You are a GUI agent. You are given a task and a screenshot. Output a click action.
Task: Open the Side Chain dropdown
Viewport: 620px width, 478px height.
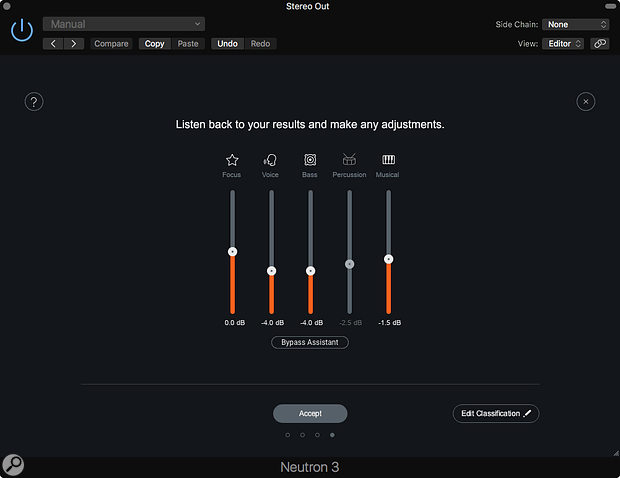click(x=575, y=25)
